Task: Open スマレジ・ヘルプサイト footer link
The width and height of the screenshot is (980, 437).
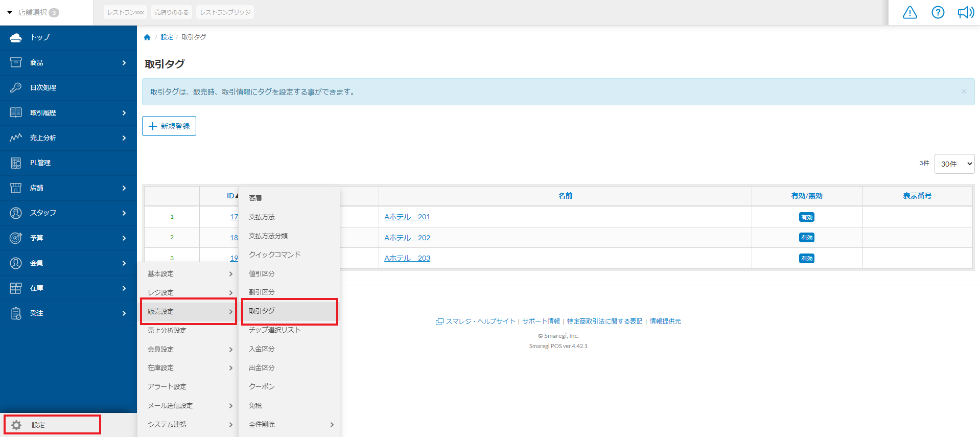Action: click(x=480, y=321)
